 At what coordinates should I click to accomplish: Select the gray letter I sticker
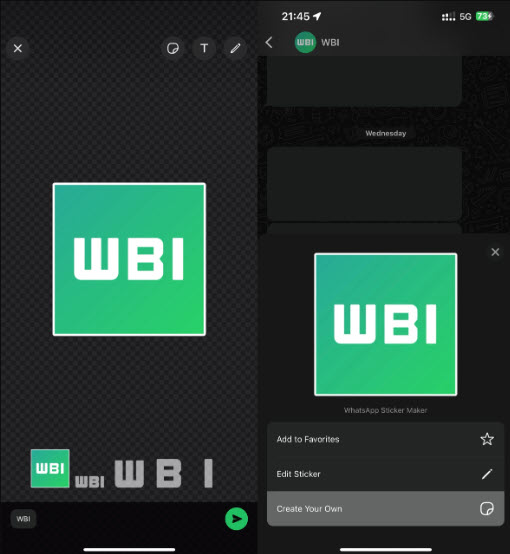coord(209,473)
